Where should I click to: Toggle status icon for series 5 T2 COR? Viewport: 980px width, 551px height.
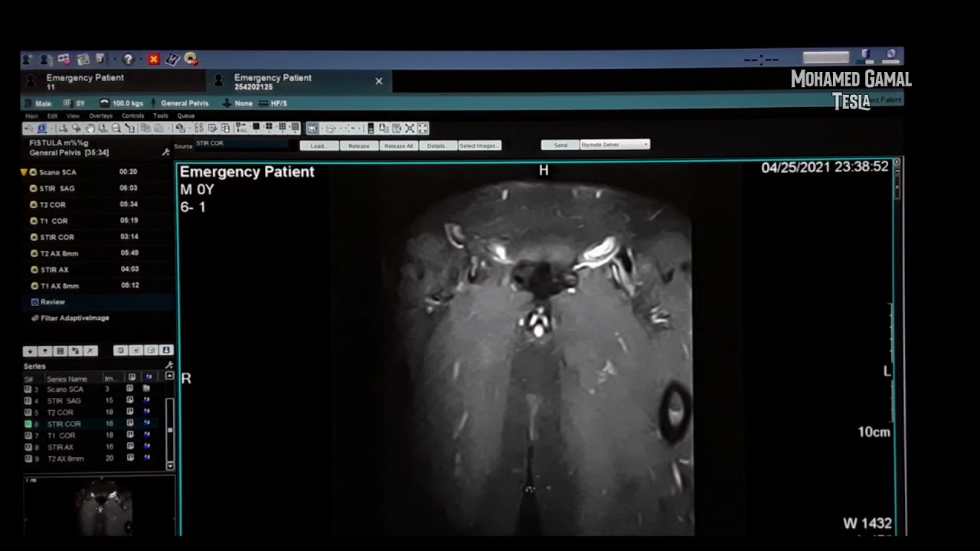coord(28,412)
